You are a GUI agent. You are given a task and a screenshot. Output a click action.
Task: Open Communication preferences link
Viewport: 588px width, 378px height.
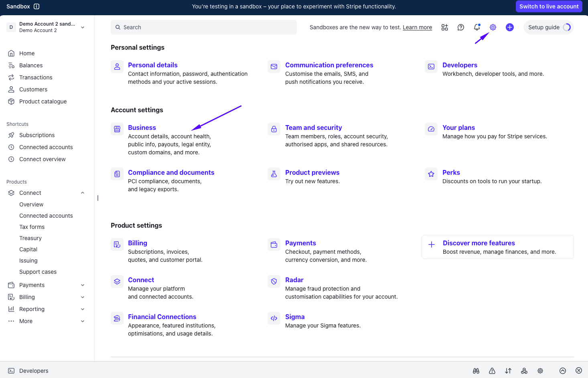pyautogui.click(x=329, y=65)
